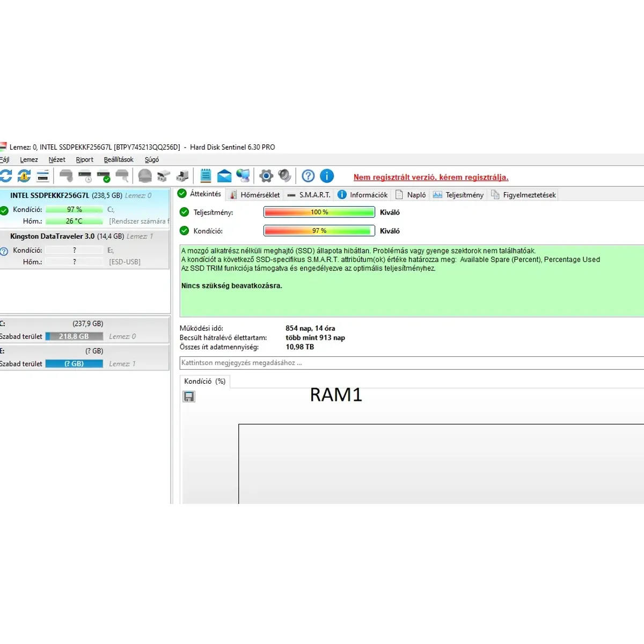Click the C: free space bar
The image size is (644, 644).
click(x=74, y=336)
